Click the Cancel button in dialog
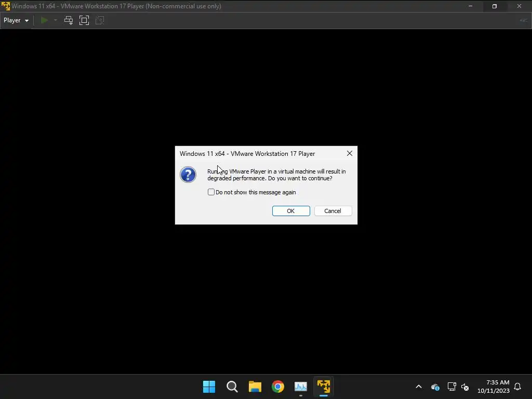Image resolution: width=532 pixels, height=399 pixels. tap(333, 211)
